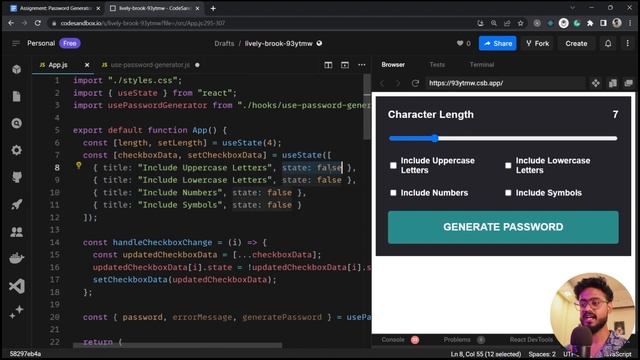Open the notifications bell

point(608,43)
